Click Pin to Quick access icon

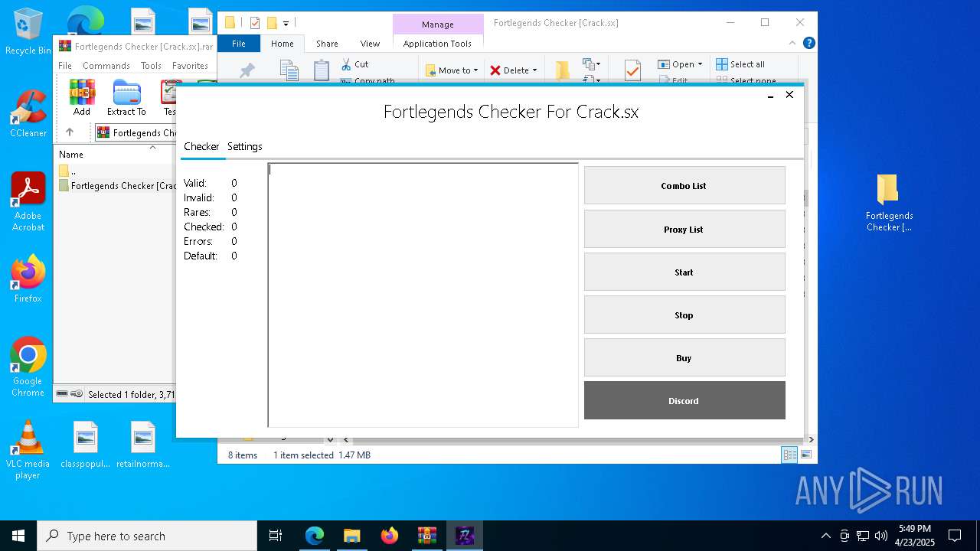[247, 70]
